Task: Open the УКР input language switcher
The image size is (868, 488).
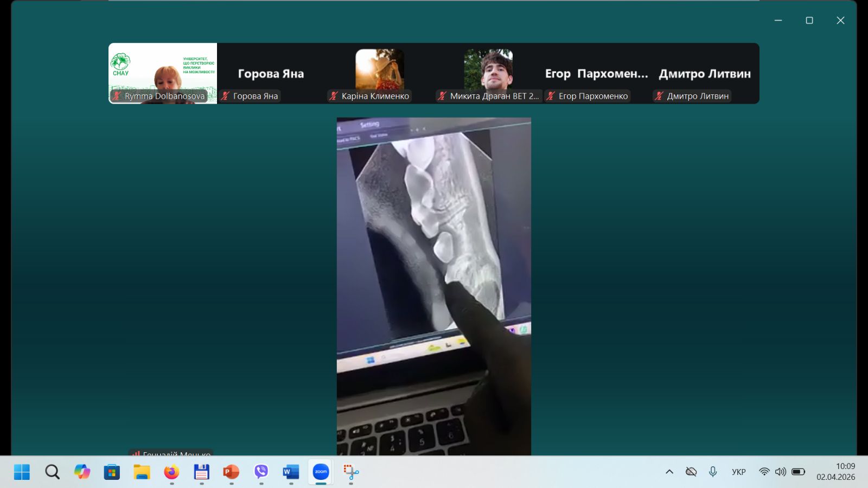Action: coord(738,472)
